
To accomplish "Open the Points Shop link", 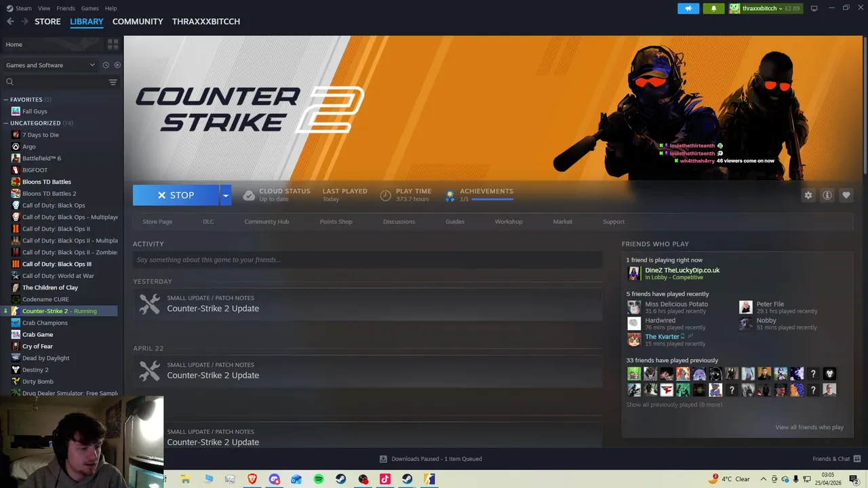I will pyautogui.click(x=336, y=222).
